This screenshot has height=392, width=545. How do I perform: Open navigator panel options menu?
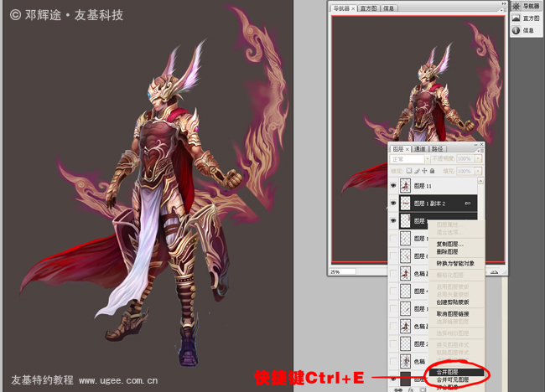(503, 10)
